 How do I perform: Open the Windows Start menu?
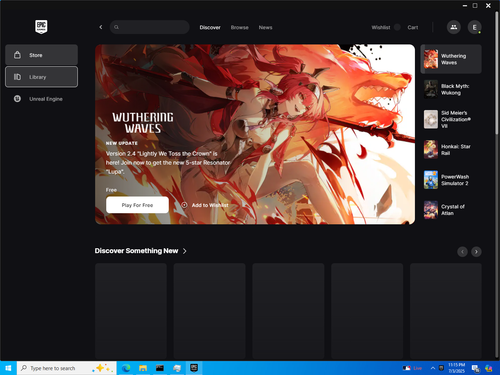tap(8, 368)
